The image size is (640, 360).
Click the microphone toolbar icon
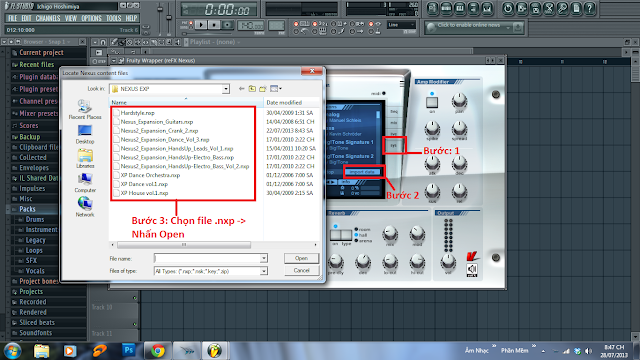(562, 8)
